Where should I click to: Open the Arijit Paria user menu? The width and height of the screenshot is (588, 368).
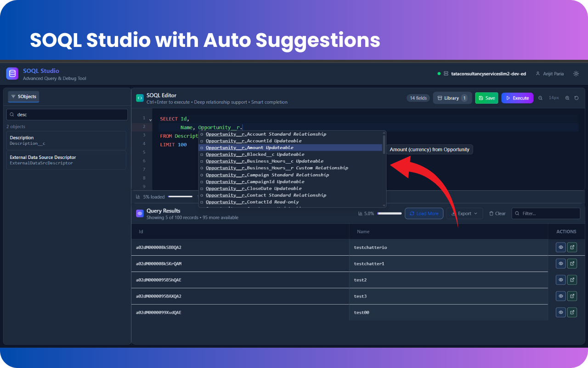[x=550, y=73]
